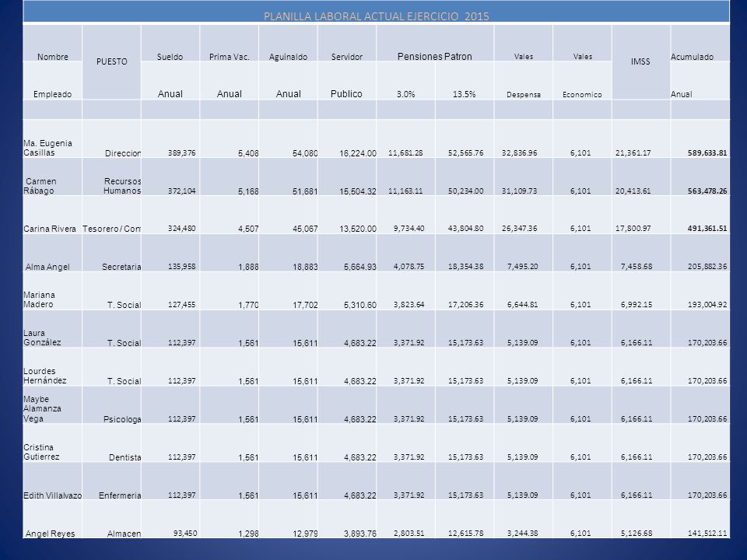Select the Economico sub-header

click(582, 95)
